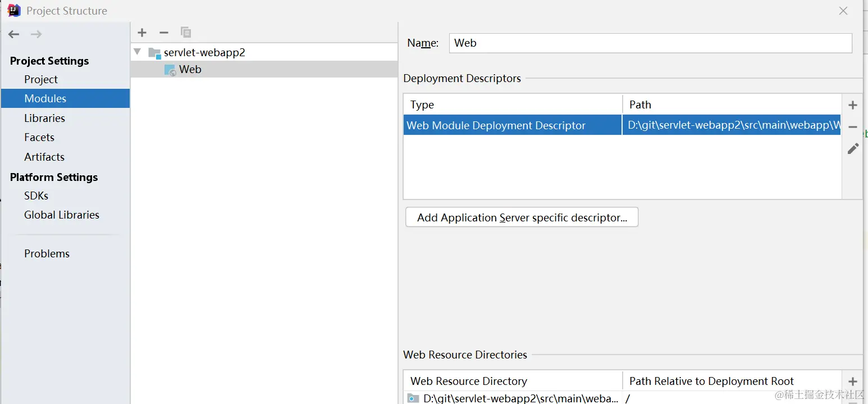Go to Artifacts settings
Image resolution: width=868 pixels, height=404 pixels.
pos(44,157)
